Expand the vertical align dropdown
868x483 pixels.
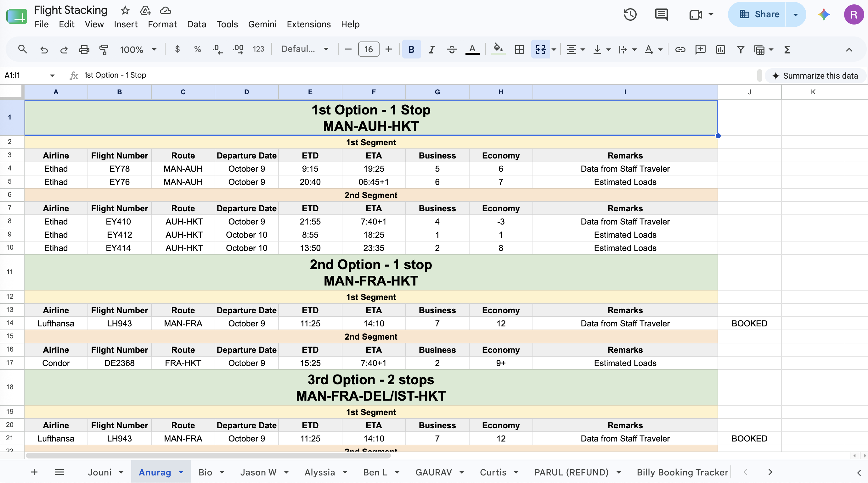[x=609, y=50]
